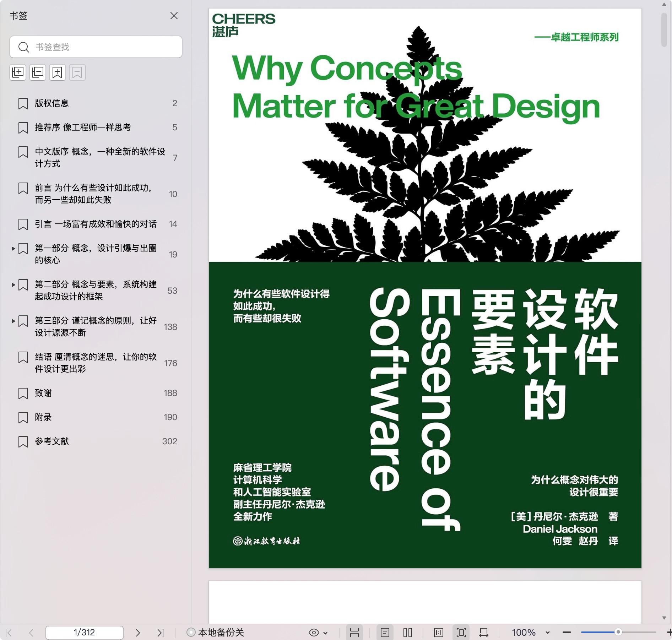The image size is (672, 640).
Task: Jump to the last page
Action: pyautogui.click(x=161, y=633)
